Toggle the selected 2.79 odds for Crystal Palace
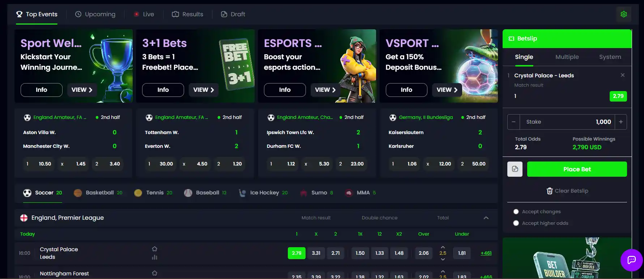Viewport: 644px width, 279px height. [297, 253]
